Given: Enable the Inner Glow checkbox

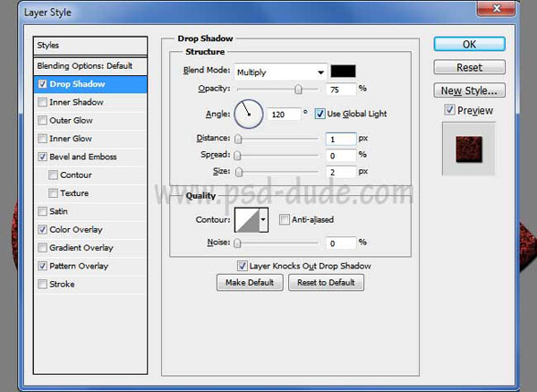Looking at the screenshot, I should click(x=42, y=139).
